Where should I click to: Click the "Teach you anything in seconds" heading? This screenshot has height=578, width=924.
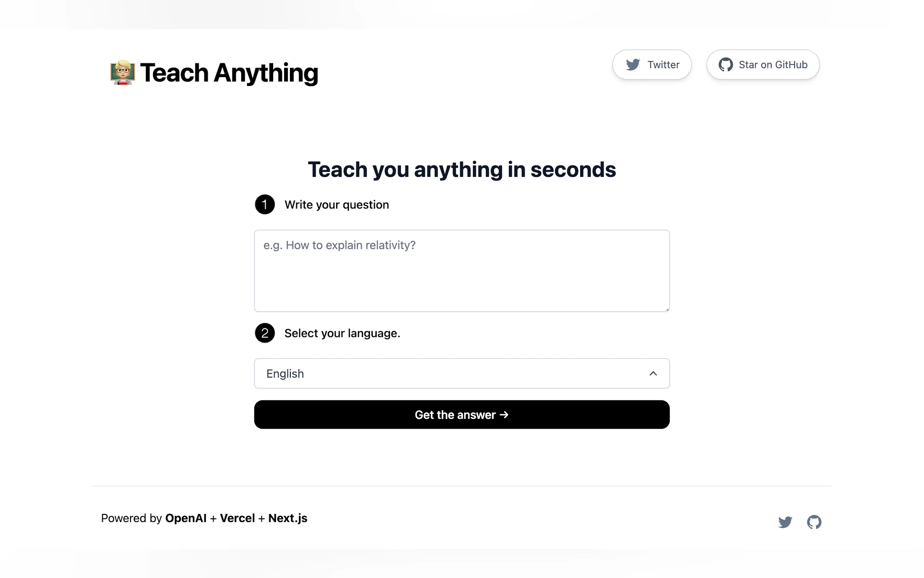pos(461,169)
